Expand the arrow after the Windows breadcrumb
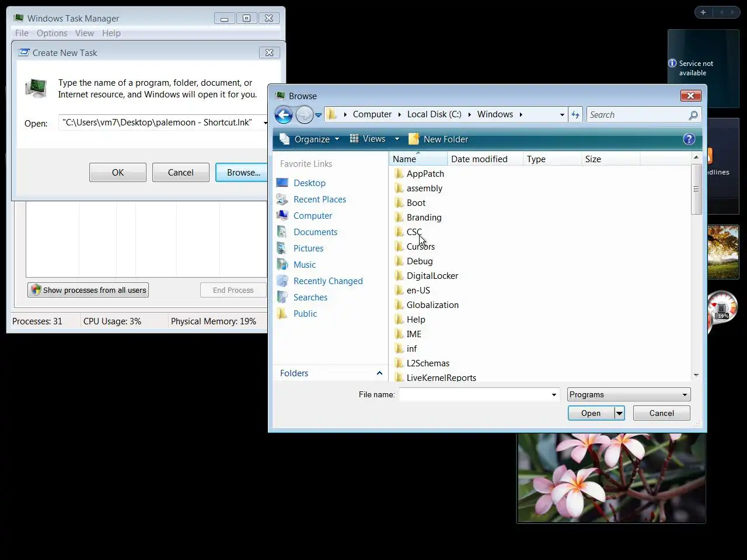Viewport: 747px width, 560px height. 521,114
